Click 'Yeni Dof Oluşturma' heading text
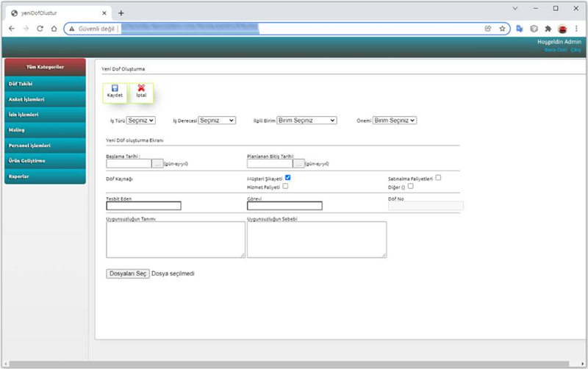588x369 pixels. coord(123,69)
